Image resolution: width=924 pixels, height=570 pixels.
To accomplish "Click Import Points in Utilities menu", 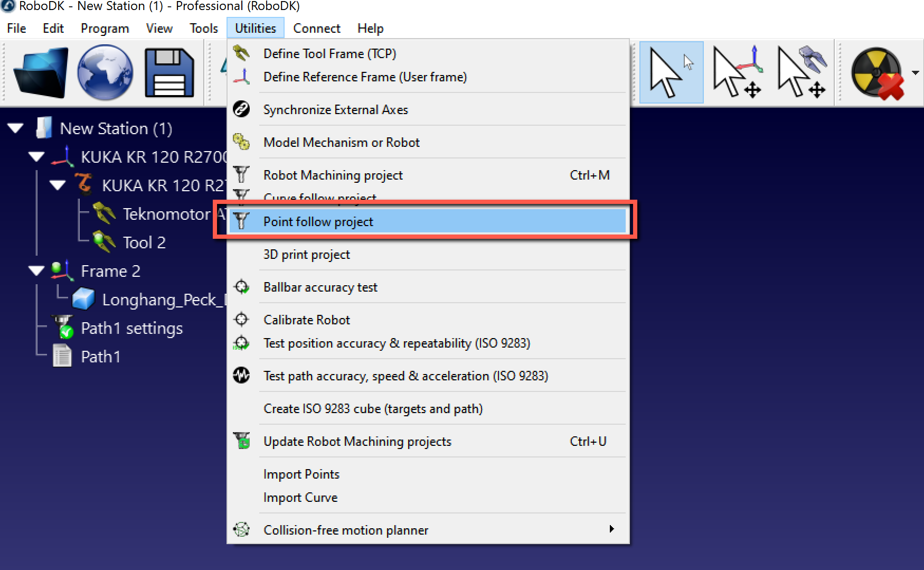I will point(301,474).
